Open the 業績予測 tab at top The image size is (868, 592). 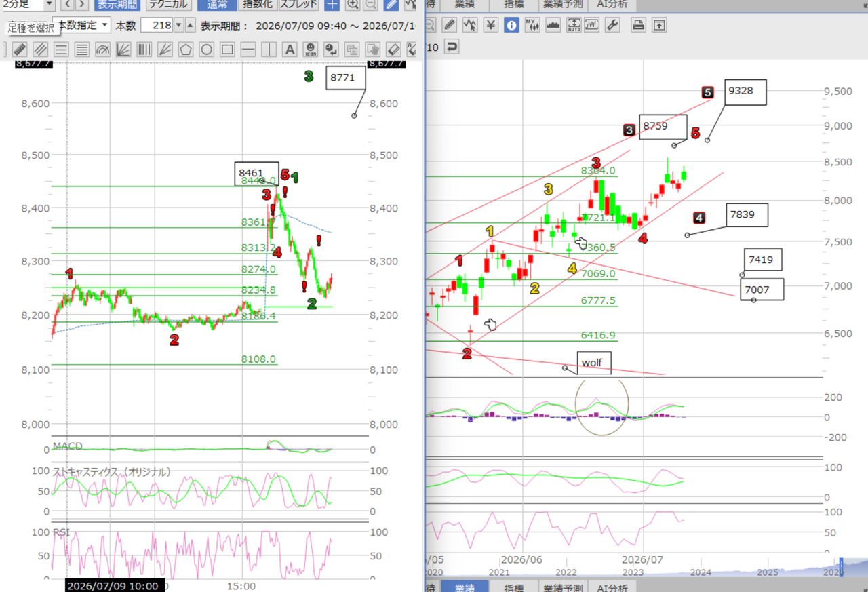click(x=562, y=4)
